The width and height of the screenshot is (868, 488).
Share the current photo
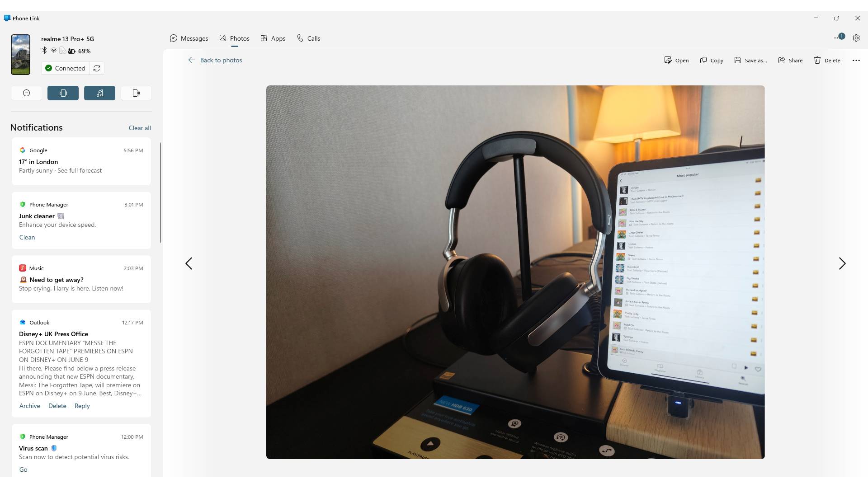(x=790, y=60)
